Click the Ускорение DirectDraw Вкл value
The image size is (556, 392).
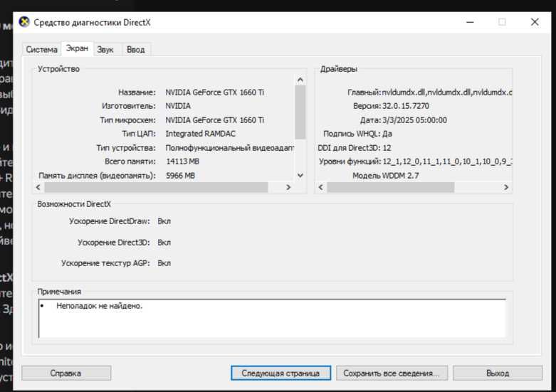[x=164, y=221]
